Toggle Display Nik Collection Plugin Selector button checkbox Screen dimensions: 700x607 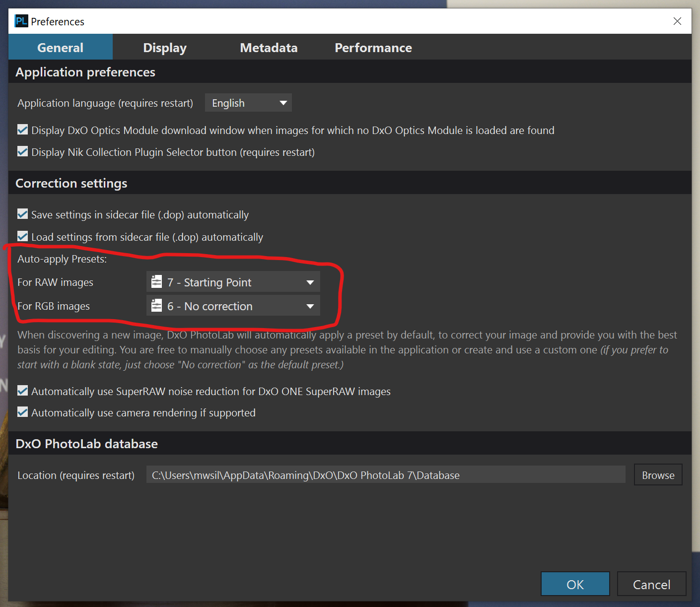pyautogui.click(x=22, y=151)
